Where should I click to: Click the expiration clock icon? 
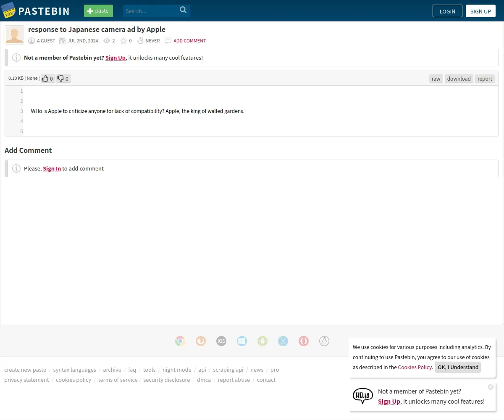pyautogui.click(x=141, y=41)
